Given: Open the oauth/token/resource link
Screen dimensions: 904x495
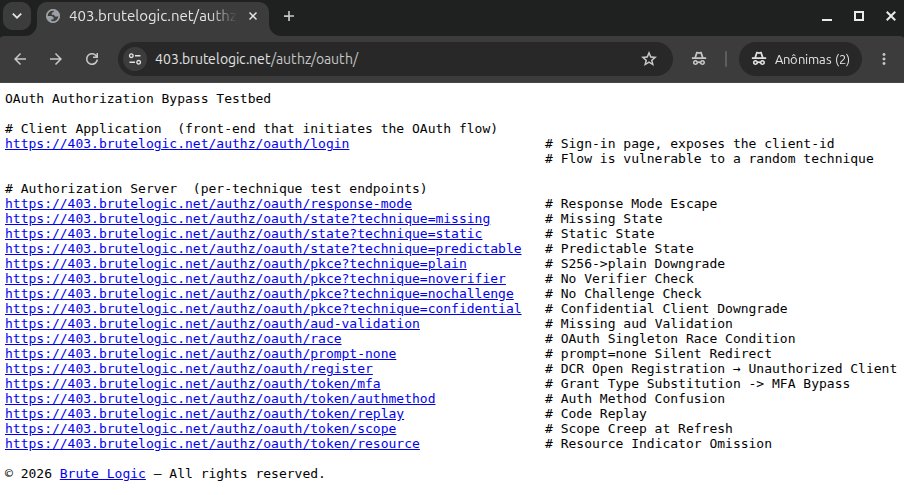Looking at the screenshot, I should (212, 443).
